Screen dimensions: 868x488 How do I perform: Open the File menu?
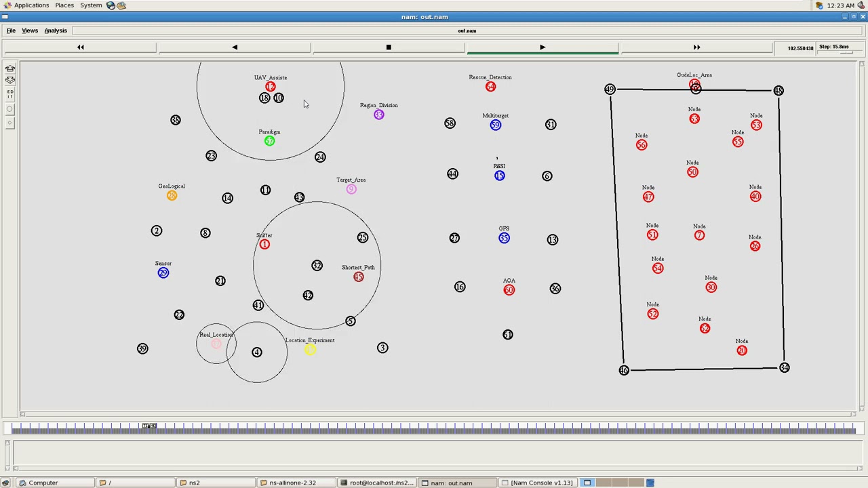point(11,30)
